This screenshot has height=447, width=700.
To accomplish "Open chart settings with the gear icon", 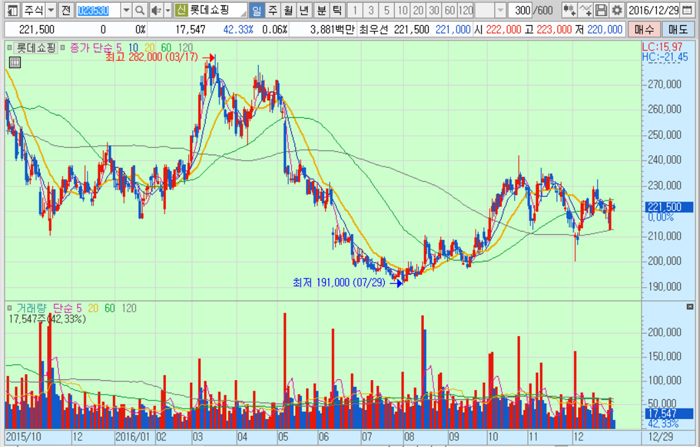I will point(617,10).
